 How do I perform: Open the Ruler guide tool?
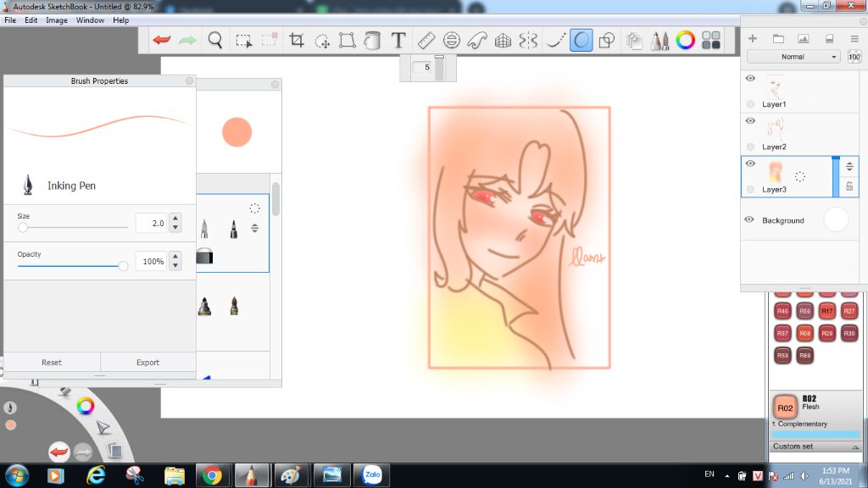pyautogui.click(x=426, y=40)
